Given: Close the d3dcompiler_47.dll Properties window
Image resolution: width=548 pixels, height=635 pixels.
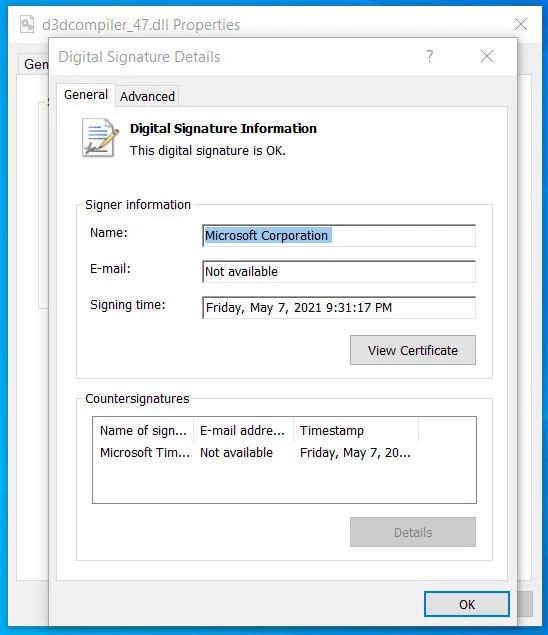Looking at the screenshot, I should coord(521,24).
